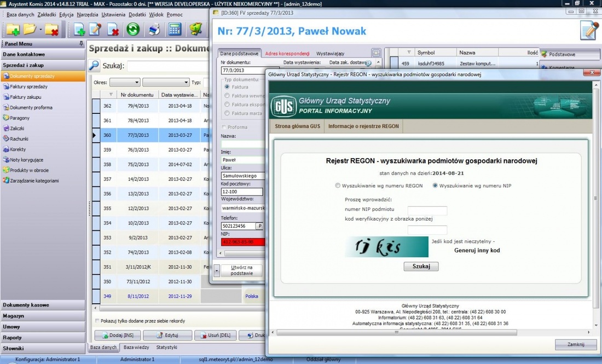Click the Dodaj [INS] button
The width and height of the screenshot is (602, 364).
point(118,335)
